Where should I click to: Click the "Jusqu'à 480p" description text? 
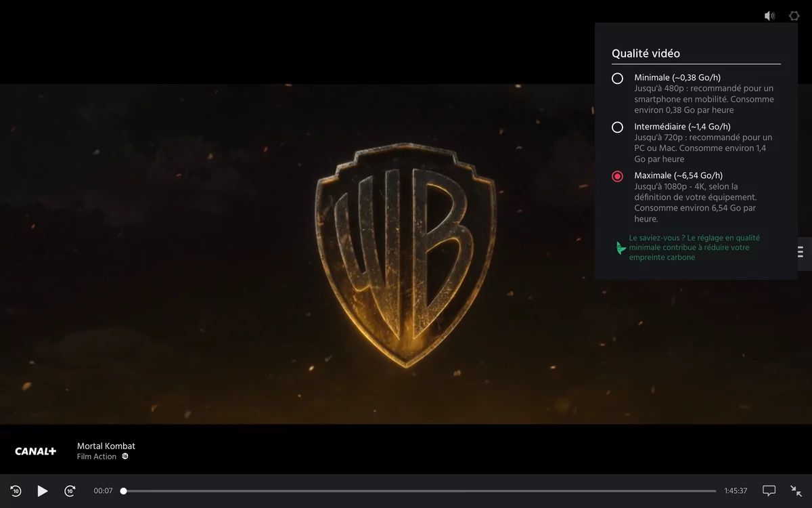click(x=704, y=99)
